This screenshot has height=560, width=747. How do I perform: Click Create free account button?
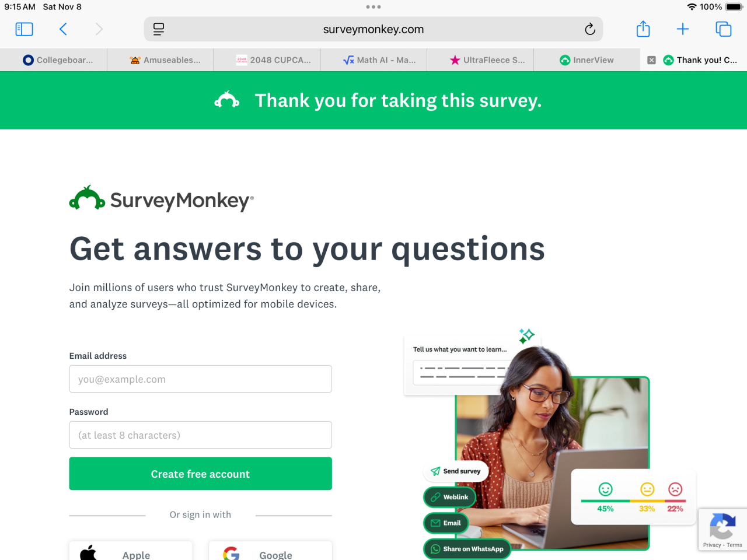pyautogui.click(x=200, y=474)
